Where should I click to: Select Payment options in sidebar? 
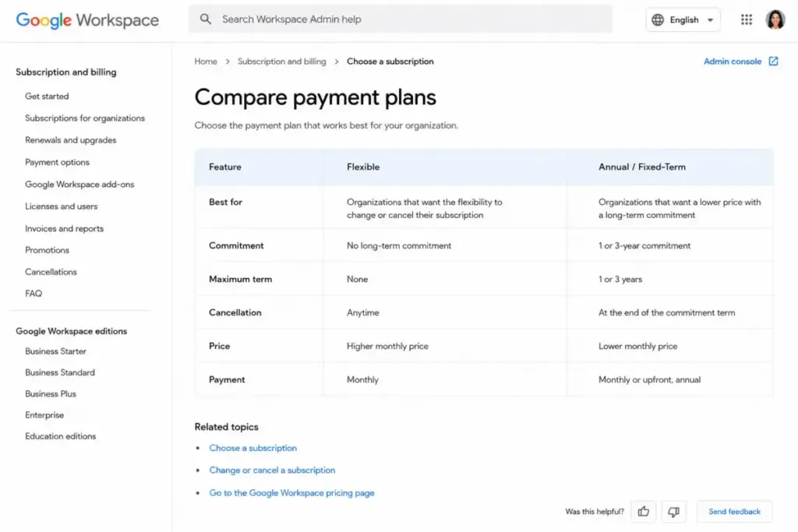[57, 162]
